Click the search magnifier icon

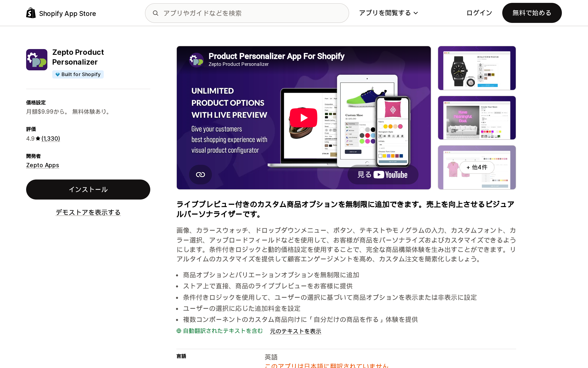156,13
